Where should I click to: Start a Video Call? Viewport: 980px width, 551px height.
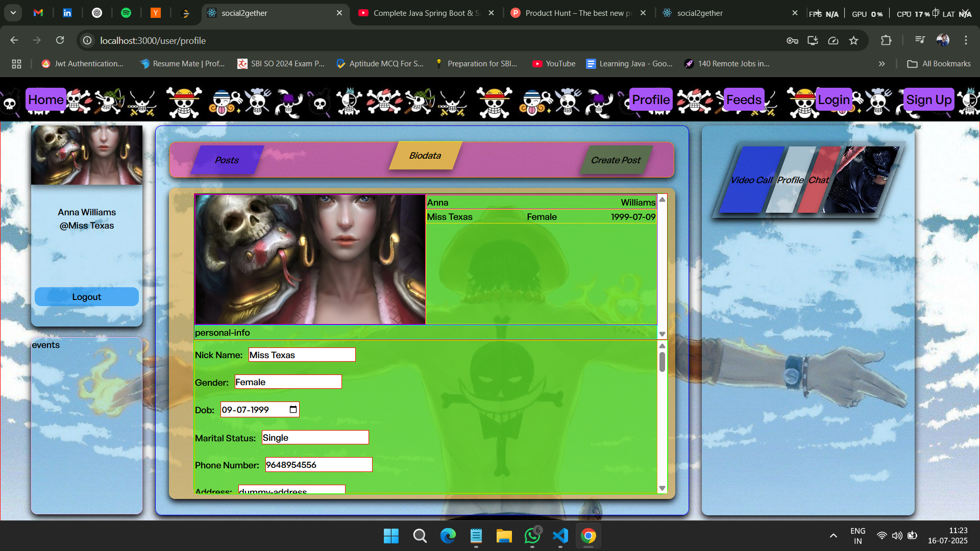pyautogui.click(x=751, y=180)
